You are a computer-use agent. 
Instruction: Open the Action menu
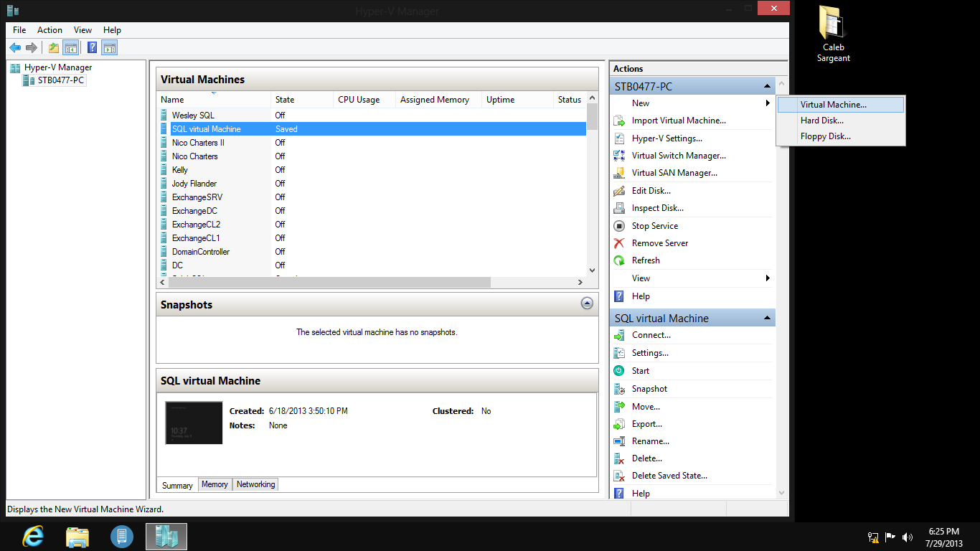50,30
